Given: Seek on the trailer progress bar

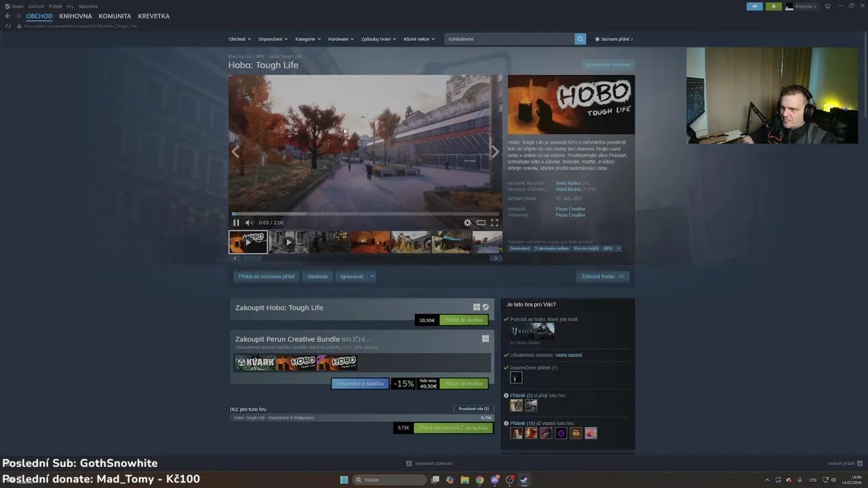Looking at the screenshot, I should click(366, 213).
